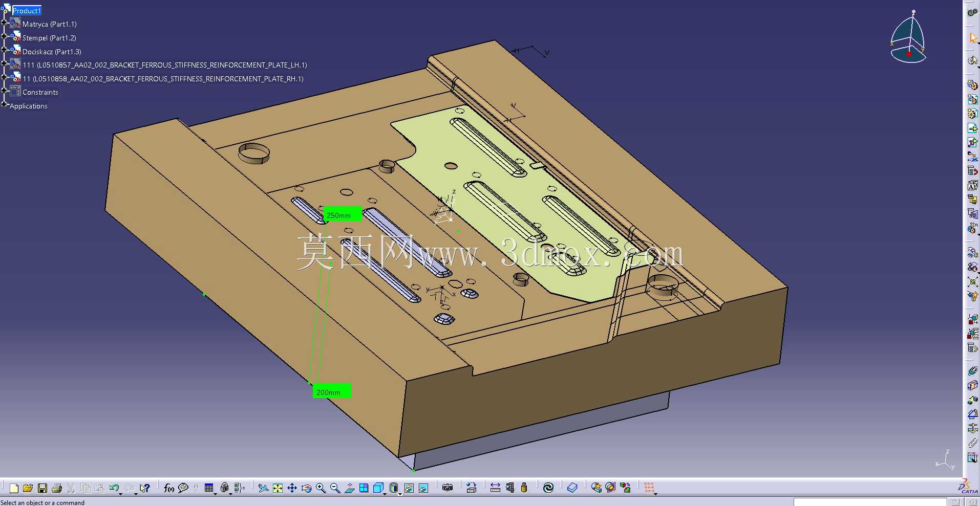Save the document with the floppy icon
This screenshot has height=506, width=980.
point(42,488)
